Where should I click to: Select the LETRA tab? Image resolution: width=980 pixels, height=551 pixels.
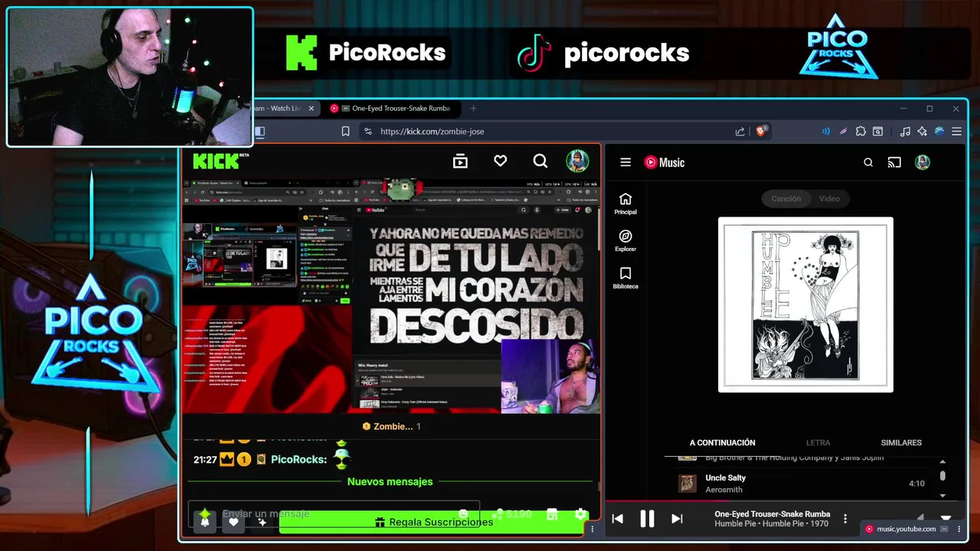818,442
